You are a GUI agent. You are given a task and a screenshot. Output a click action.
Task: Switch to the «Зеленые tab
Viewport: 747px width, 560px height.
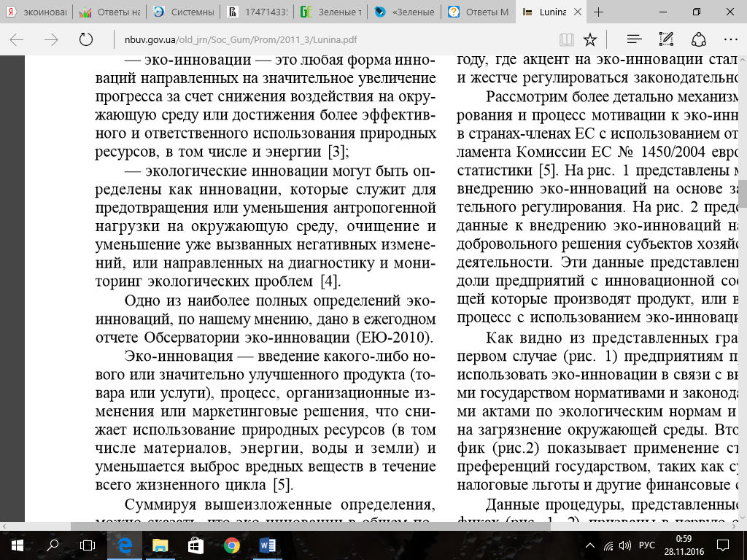tap(406, 12)
